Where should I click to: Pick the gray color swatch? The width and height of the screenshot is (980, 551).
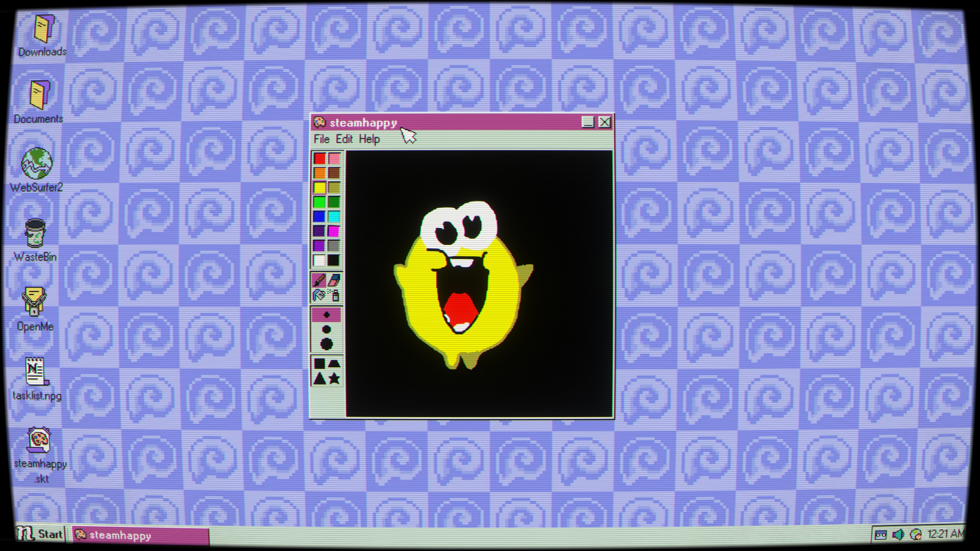click(x=334, y=246)
